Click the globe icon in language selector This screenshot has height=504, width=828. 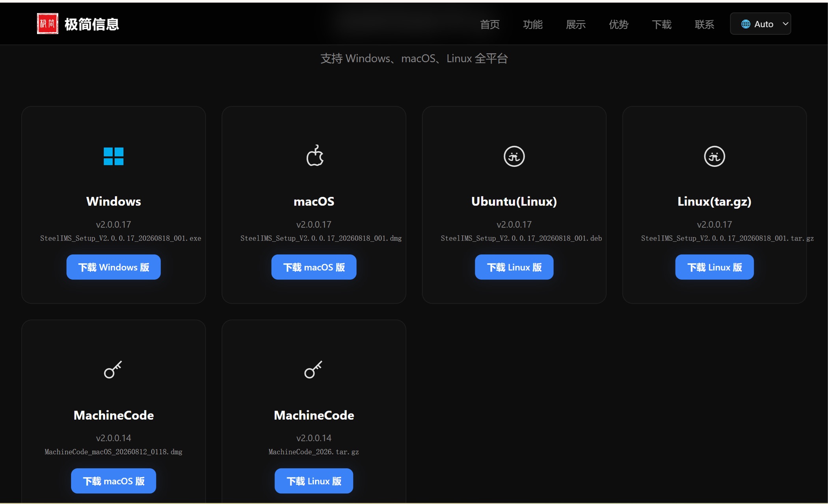click(745, 24)
